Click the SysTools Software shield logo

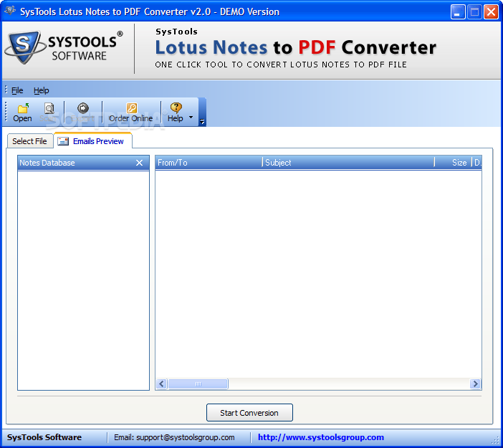[24, 47]
